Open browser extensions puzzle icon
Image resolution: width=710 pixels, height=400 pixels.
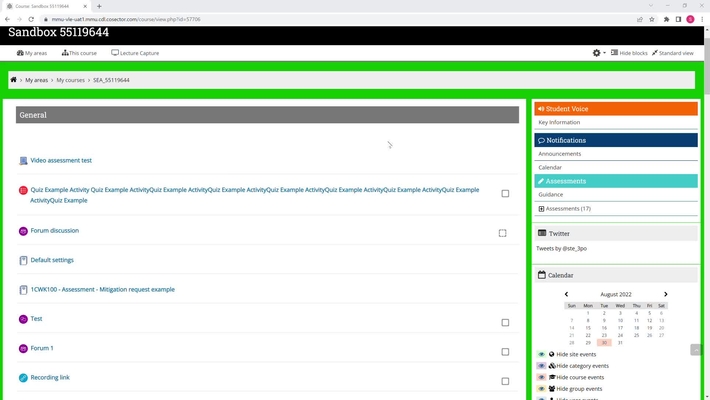(666, 19)
